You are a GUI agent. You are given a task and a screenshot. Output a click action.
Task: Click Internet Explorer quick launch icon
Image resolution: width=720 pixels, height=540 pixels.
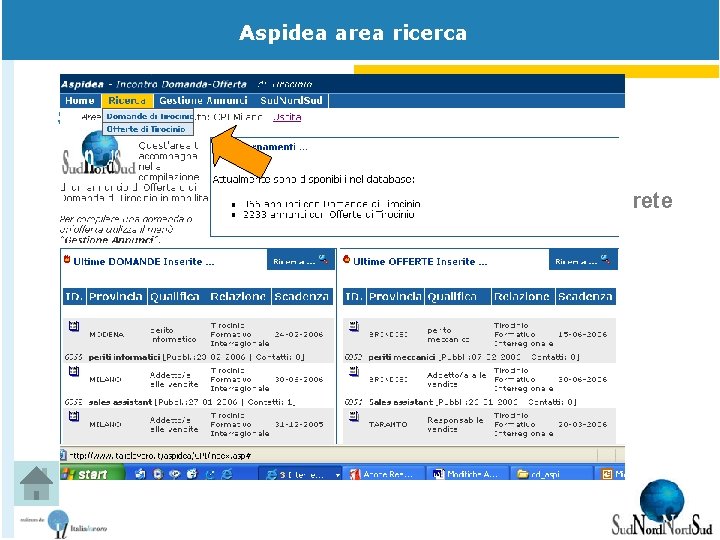click(227, 474)
